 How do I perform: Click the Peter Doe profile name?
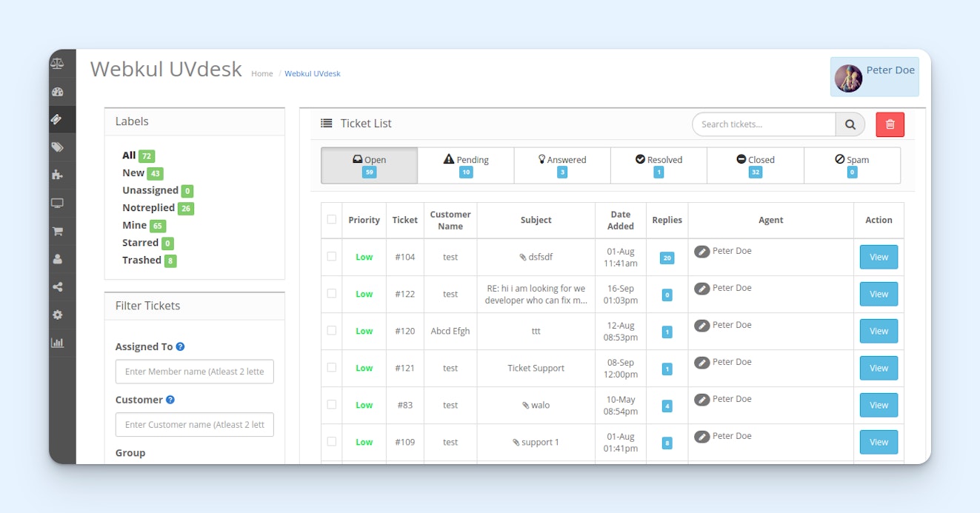[890, 70]
